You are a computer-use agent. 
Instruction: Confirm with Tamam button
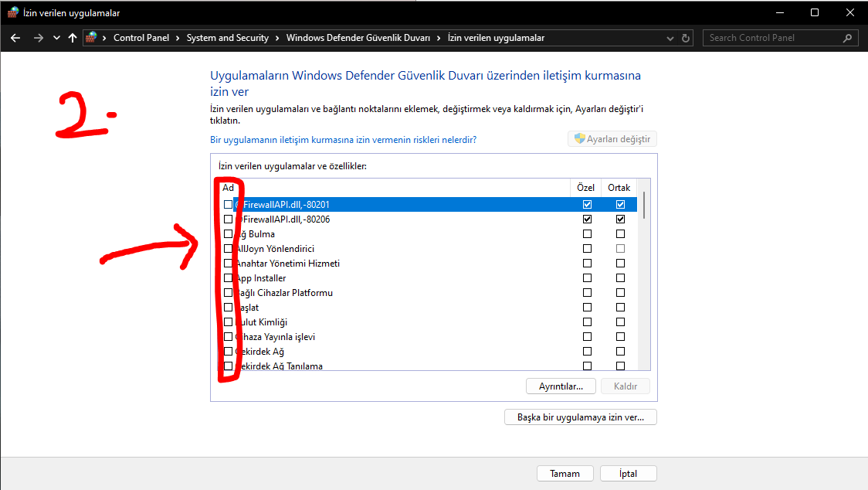coord(565,474)
